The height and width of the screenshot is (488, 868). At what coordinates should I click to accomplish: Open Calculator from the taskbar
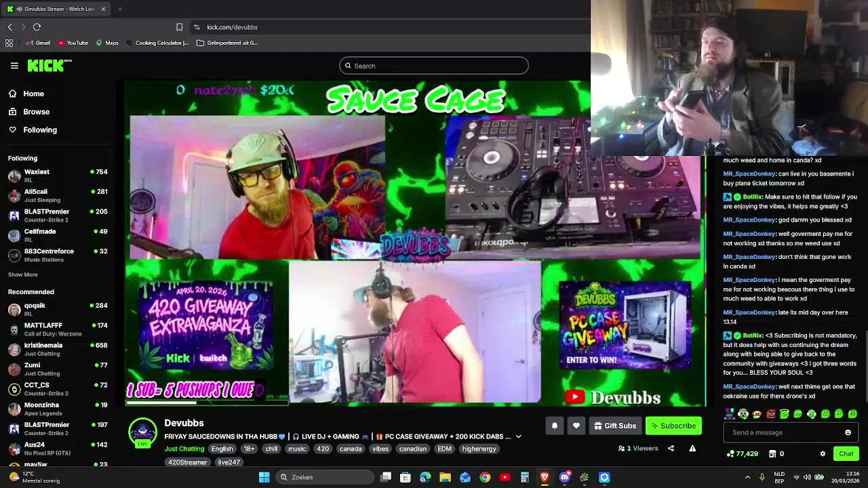click(x=524, y=477)
